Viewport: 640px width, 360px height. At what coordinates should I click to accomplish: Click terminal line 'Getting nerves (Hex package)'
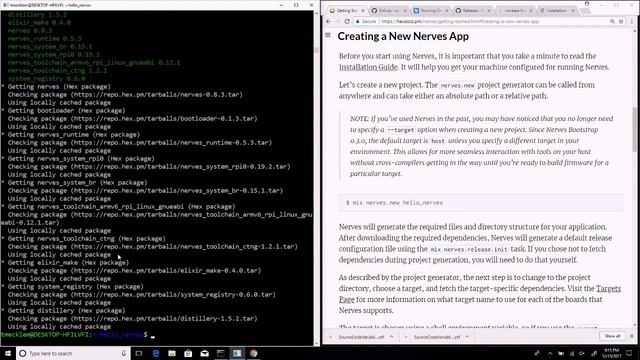click(59, 87)
